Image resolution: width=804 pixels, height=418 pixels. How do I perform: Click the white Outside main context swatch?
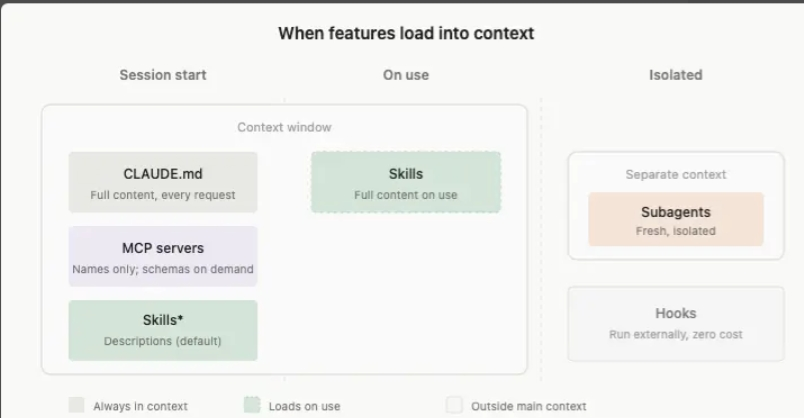pyautogui.click(x=454, y=405)
